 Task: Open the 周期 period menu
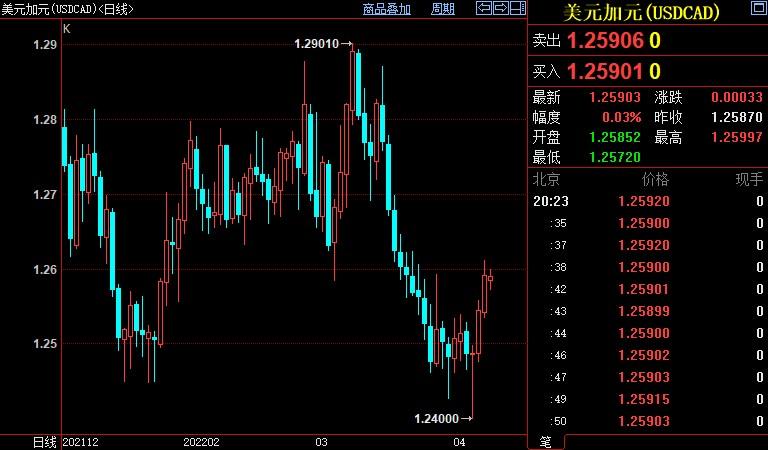442,9
